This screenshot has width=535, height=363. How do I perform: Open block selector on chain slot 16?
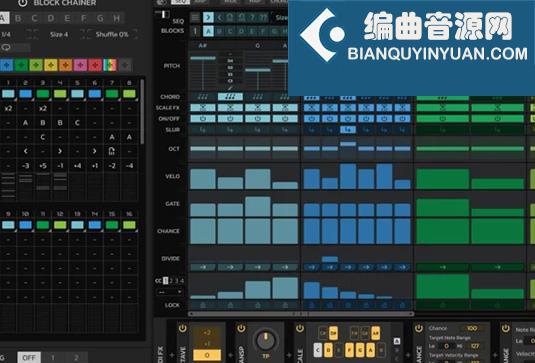[129, 225]
